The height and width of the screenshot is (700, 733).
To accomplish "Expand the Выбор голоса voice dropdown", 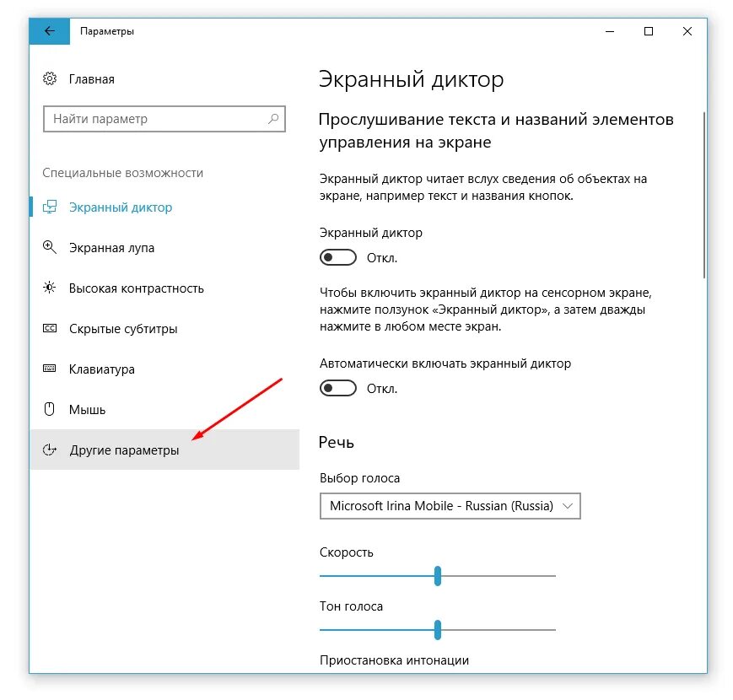I will click(x=450, y=506).
